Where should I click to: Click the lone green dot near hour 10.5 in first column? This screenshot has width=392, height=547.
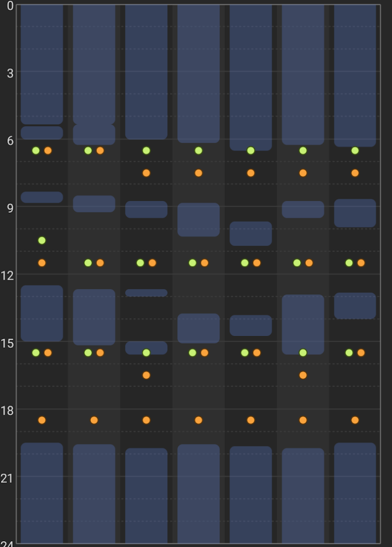pyautogui.click(x=42, y=240)
